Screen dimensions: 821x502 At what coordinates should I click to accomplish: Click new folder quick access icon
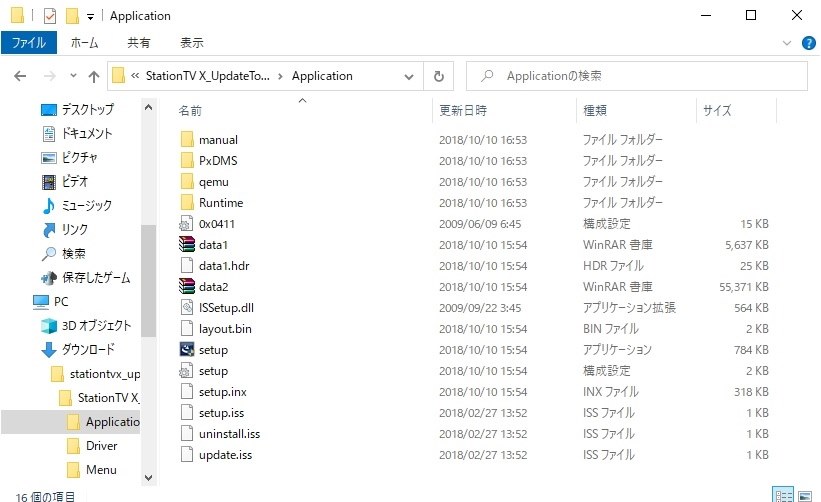click(x=72, y=16)
